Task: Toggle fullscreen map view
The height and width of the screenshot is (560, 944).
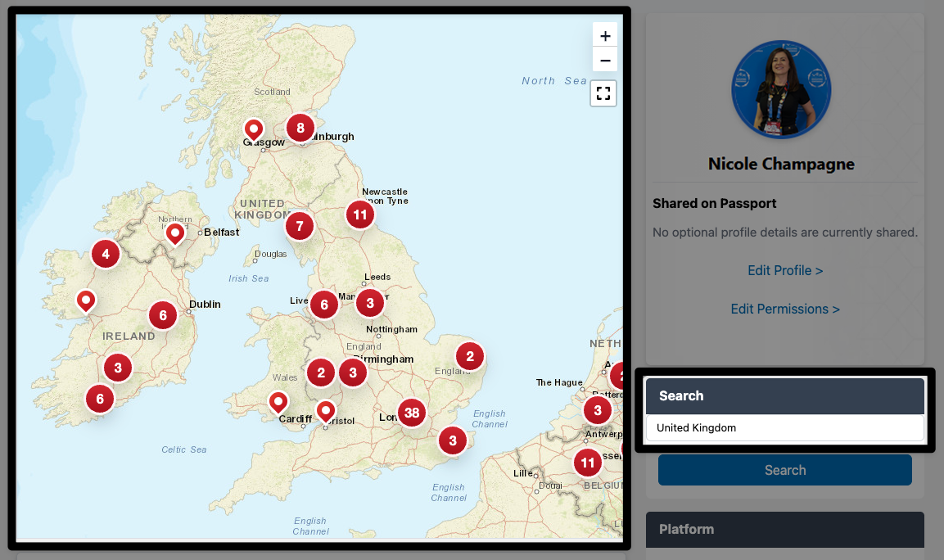Action: point(603,93)
